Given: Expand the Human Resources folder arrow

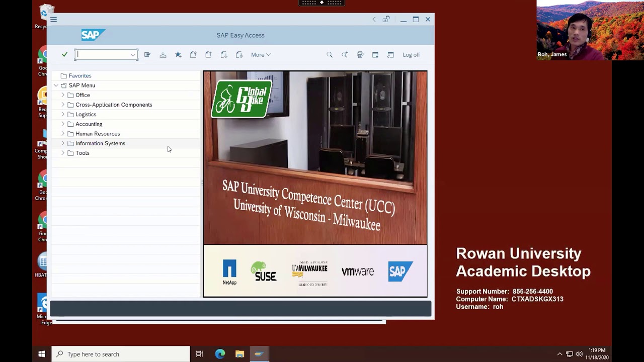Looking at the screenshot, I should coord(63,133).
